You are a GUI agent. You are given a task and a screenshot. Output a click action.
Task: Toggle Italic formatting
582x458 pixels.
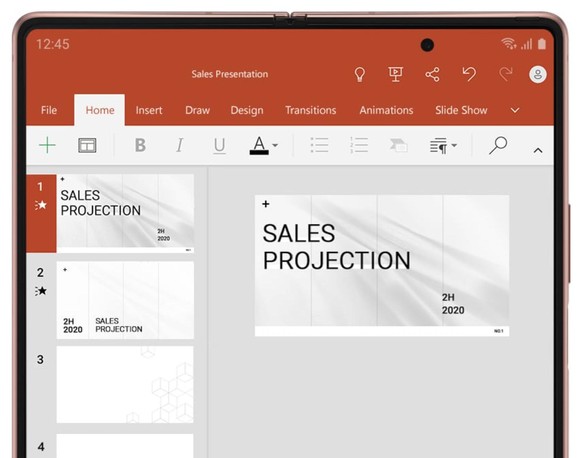coord(180,145)
